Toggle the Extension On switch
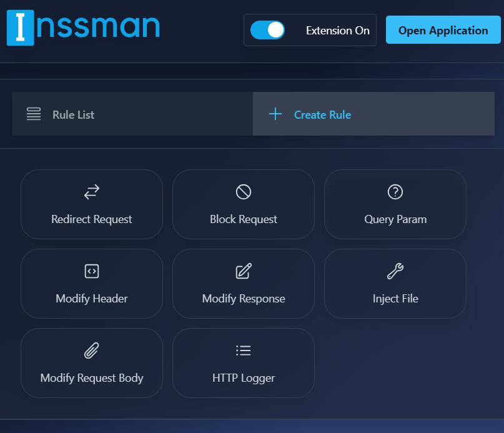Viewport: 504px width, 433px height. pos(267,30)
